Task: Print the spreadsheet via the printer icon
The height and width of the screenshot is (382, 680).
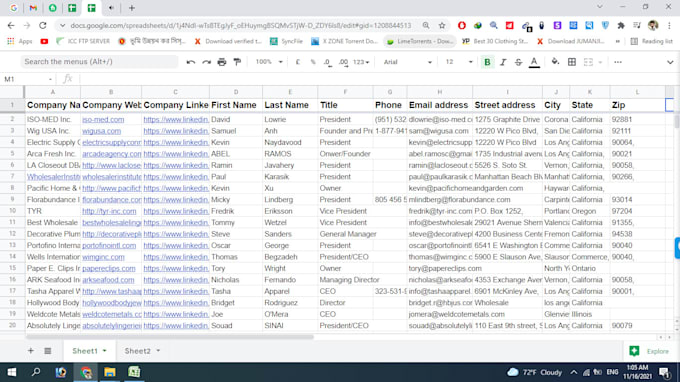Action: tap(222, 62)
